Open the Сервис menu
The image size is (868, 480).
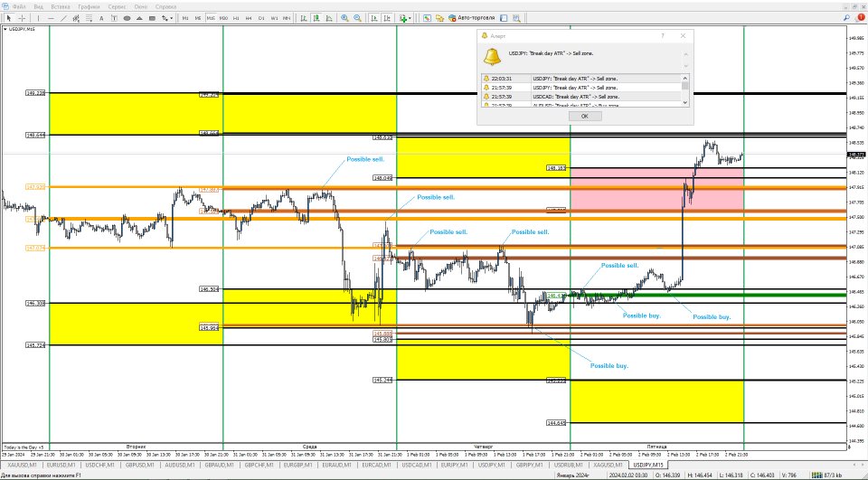117,6
